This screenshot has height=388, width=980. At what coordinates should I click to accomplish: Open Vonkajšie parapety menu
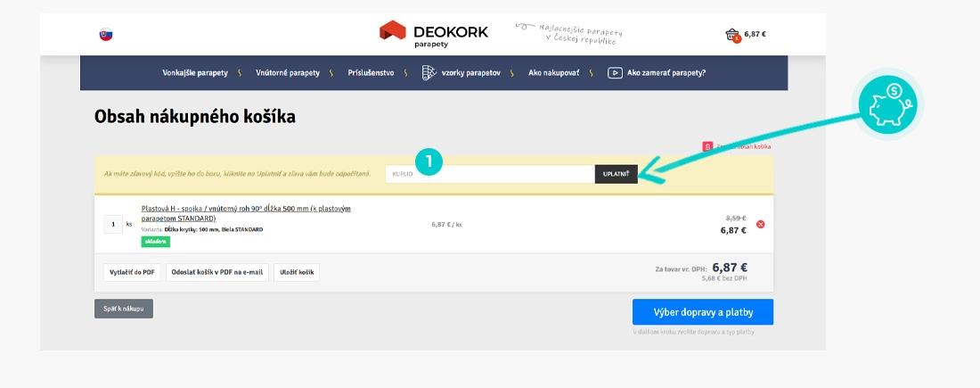tap(195, 72)
